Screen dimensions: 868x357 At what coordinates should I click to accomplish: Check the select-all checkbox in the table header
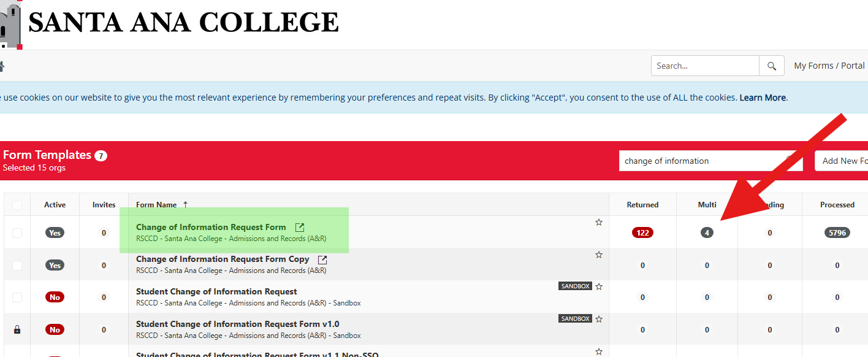tap(17, 204)
